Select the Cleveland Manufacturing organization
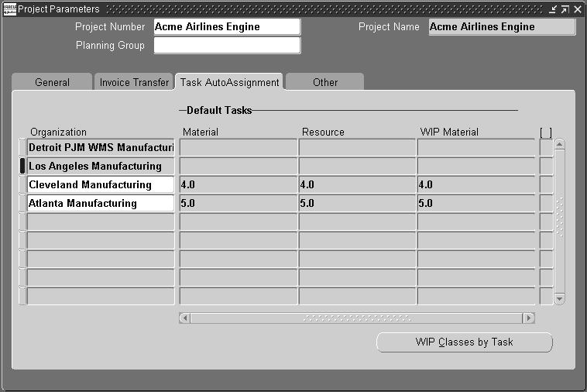This screenshot has height=392, width=587. pos(101,184)
